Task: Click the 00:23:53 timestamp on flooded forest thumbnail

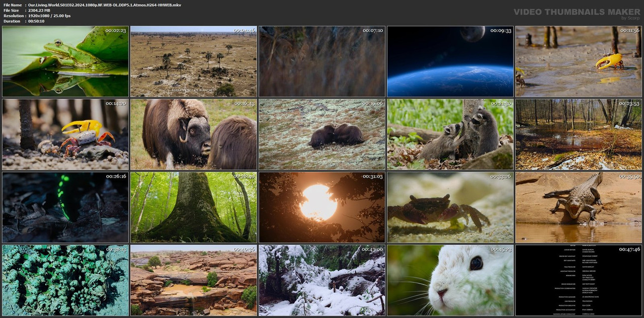Action: coord(629,104)
